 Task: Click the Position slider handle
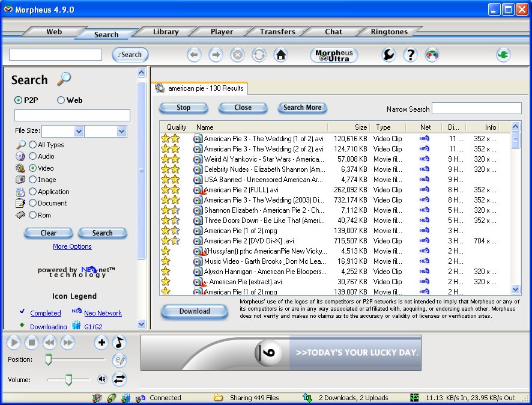pos(48,359)
